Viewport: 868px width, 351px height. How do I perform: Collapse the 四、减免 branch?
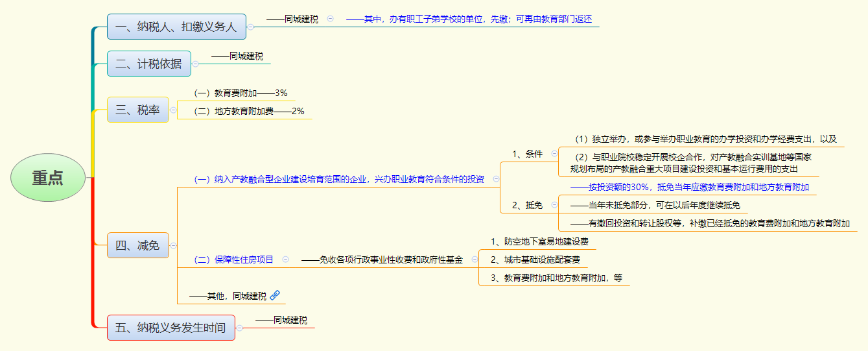[173, 245]
